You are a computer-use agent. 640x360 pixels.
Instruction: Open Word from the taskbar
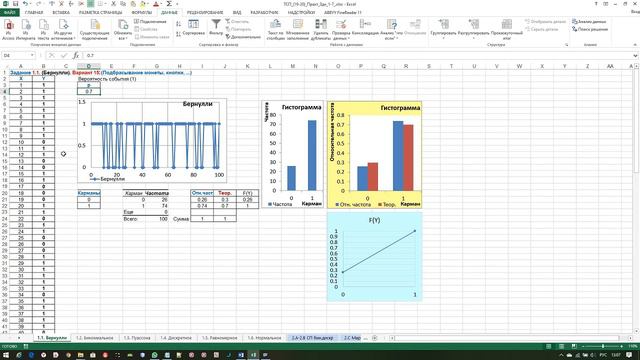pyautogui.click(x=241, y=355)
